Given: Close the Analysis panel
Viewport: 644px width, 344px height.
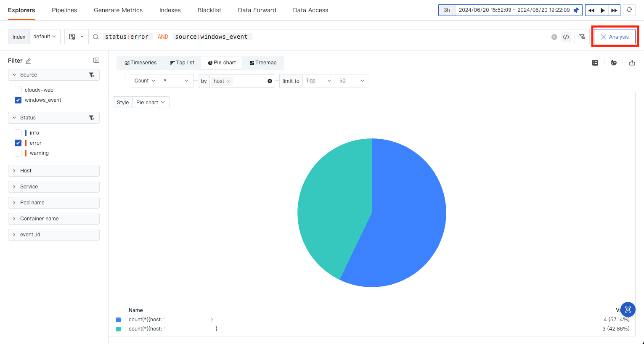Looking at the screenshot, I should point(615,37).
